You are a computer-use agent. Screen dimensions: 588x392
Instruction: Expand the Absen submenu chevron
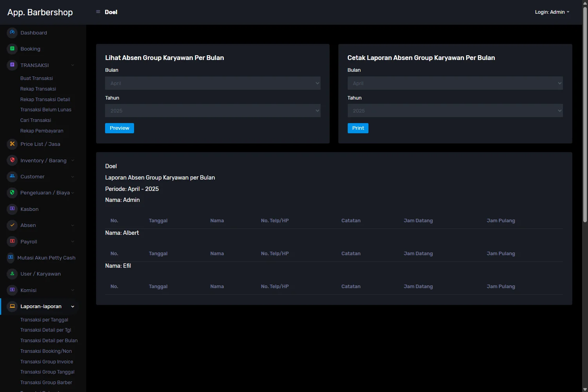(73, 225)
